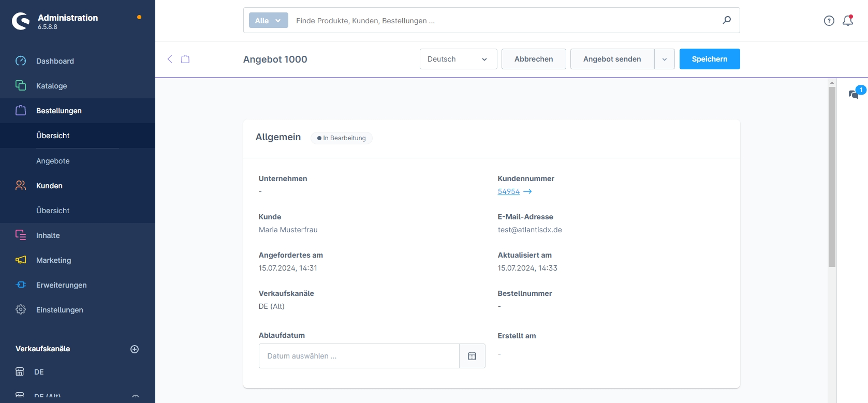Click the shopping bag icon beside back arrow
The image size is (868, 403).
185,59
